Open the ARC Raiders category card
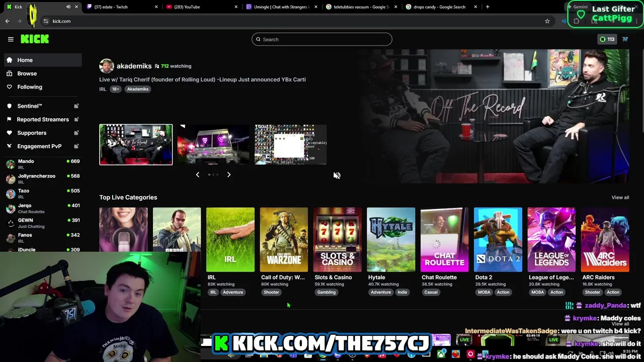Image resolution: width=644 pixels, height=362 pixels. point(605,240)
